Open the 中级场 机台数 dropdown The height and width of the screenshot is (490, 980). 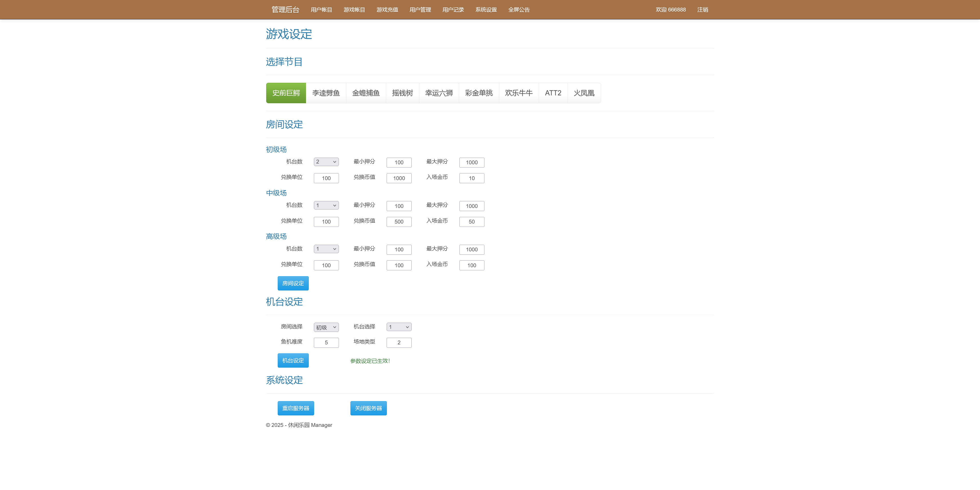[x=326, y=205]
